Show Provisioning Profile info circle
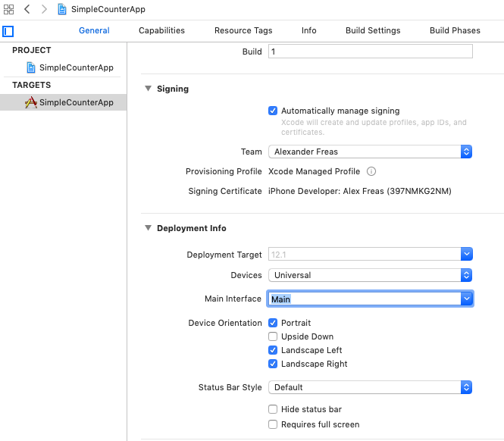 point(371,171)
